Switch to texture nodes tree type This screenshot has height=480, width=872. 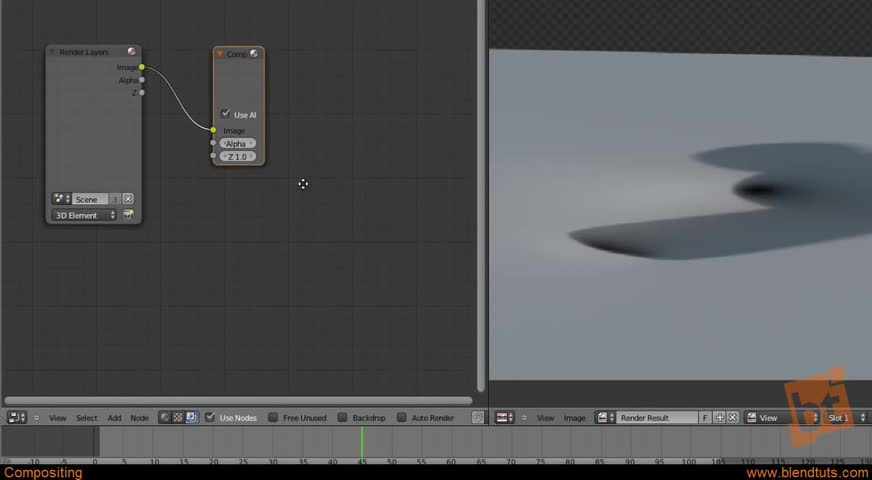click(178, 417)
